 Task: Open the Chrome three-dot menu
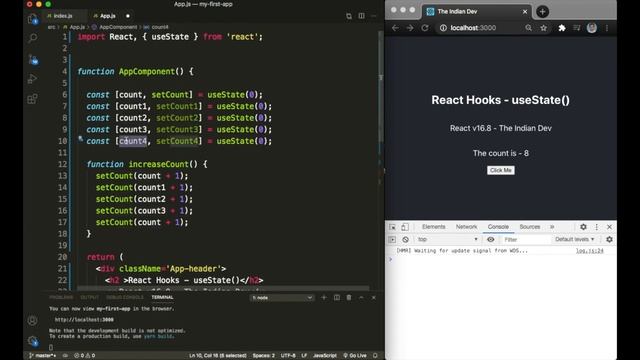tap(607, 28)
